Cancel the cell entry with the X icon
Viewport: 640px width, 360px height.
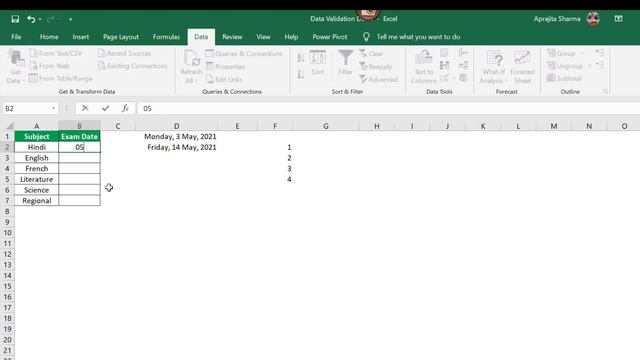(x=85, y=108)
